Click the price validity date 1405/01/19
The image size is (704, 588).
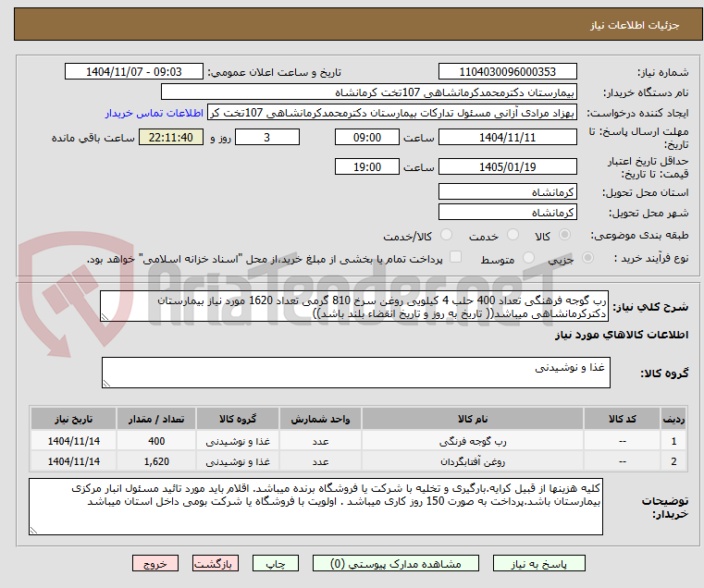[x=507, y=167]
